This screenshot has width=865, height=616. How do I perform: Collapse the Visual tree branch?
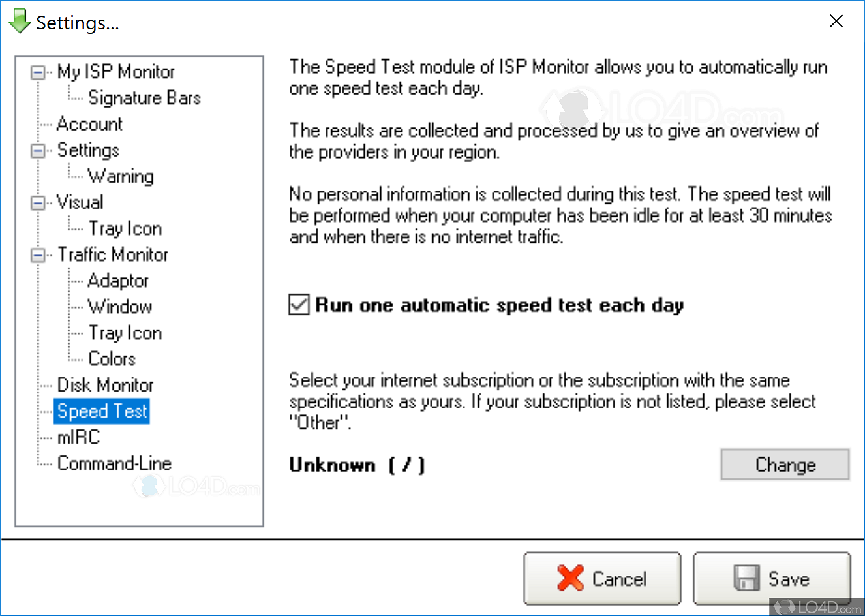pos(38,202)
